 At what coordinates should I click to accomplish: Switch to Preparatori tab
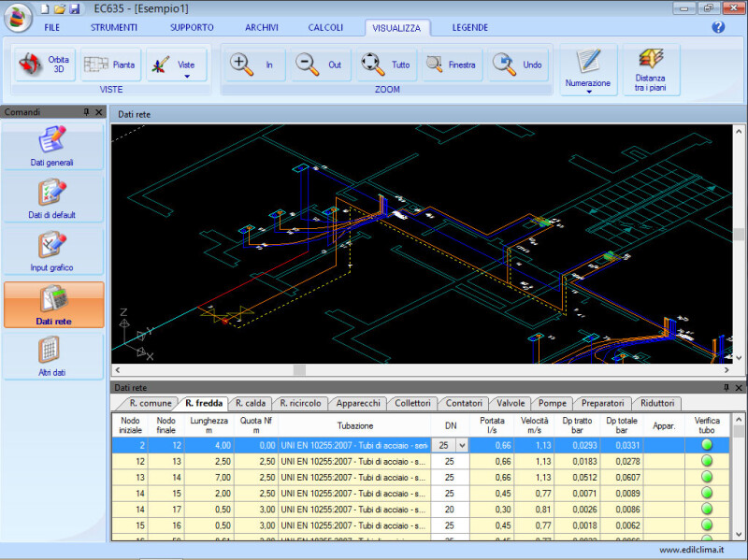[x=602, y=404]
